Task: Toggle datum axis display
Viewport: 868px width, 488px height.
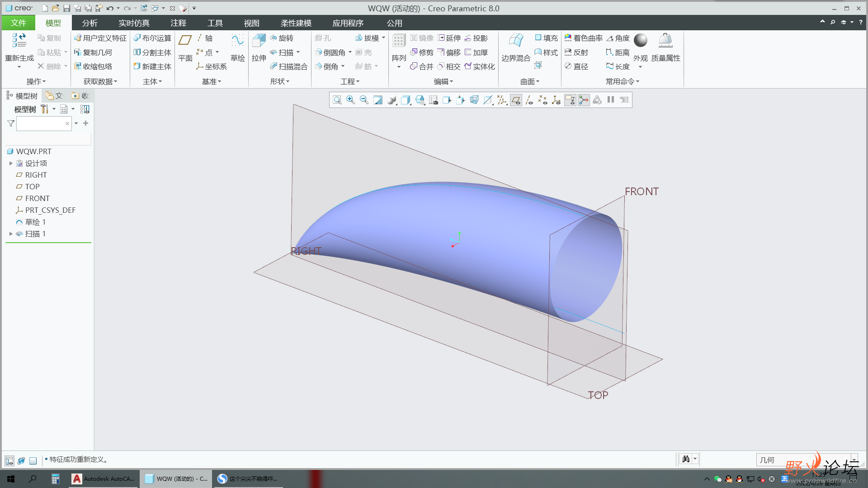Action: point(529,100)
